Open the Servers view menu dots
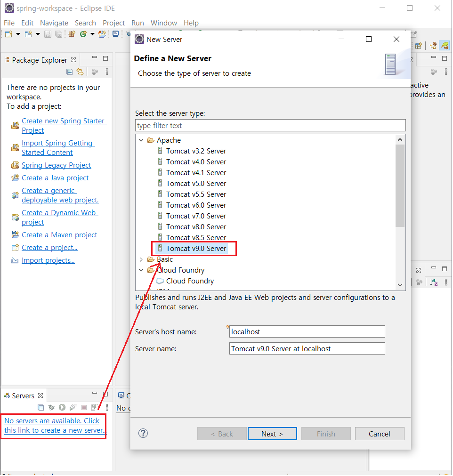The width and height of the screenshot is (453, 476). (x=107, y=407)
